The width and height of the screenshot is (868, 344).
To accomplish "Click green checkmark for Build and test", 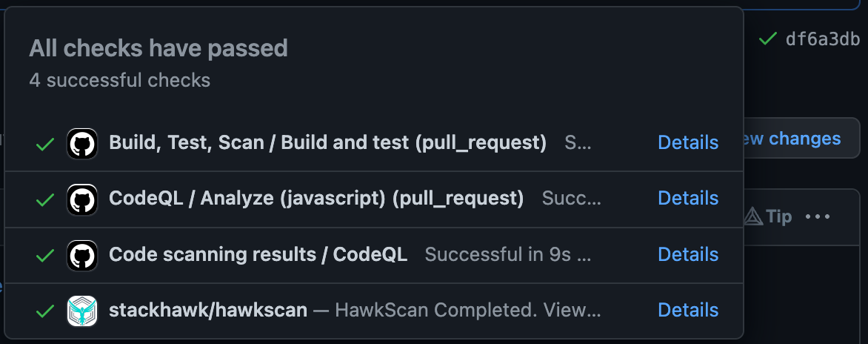I will click(x=45, y=145).
